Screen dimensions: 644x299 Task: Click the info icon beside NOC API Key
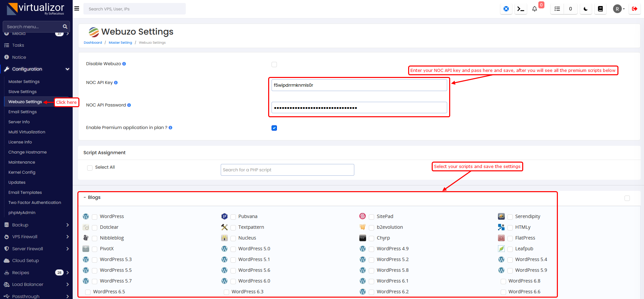[x=116, y=83]
